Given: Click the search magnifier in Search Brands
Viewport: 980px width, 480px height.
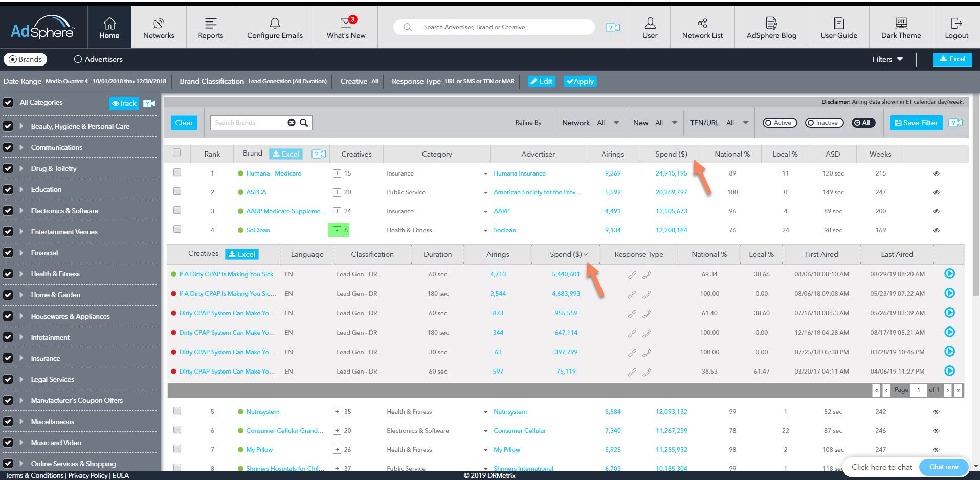Looking at the screenshot, I should tap(304, 123).
